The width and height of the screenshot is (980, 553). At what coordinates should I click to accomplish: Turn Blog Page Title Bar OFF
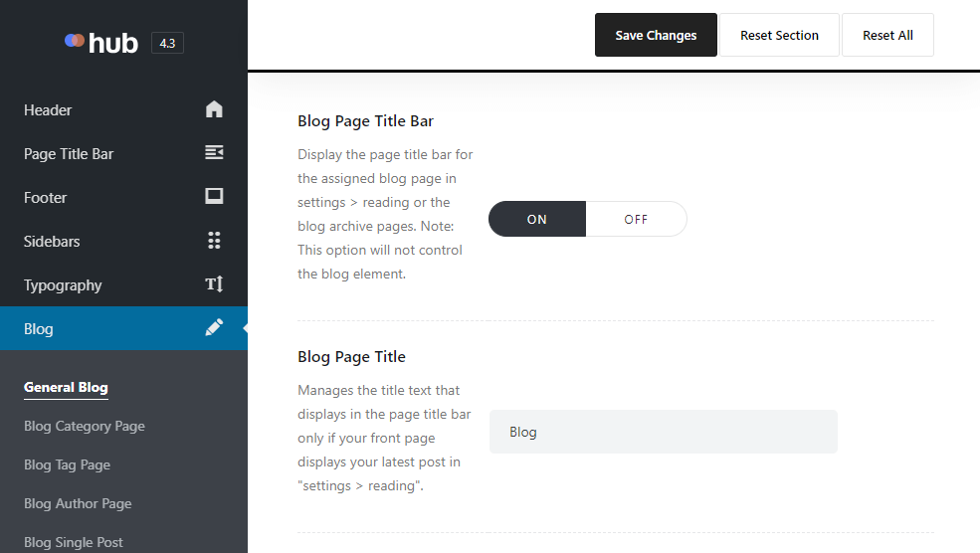coord(636,220)
